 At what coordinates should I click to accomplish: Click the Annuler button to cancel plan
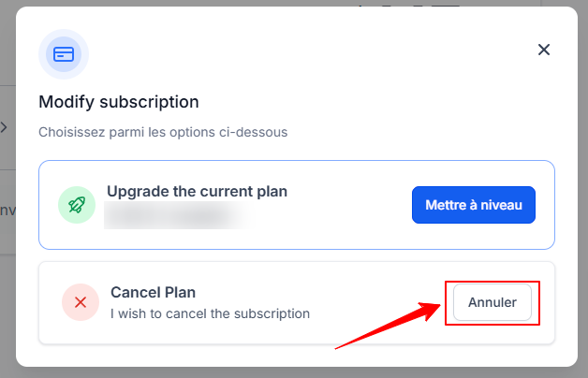[x=492, y=302]
